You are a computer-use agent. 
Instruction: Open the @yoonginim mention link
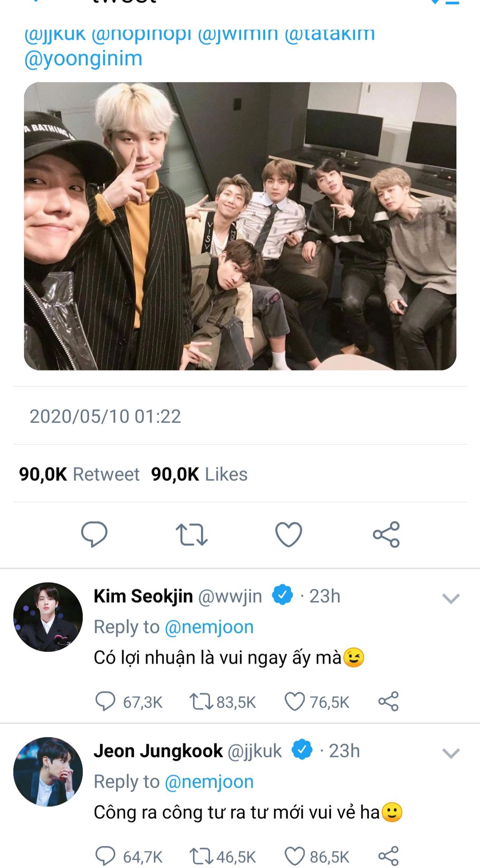coord(83,59)
